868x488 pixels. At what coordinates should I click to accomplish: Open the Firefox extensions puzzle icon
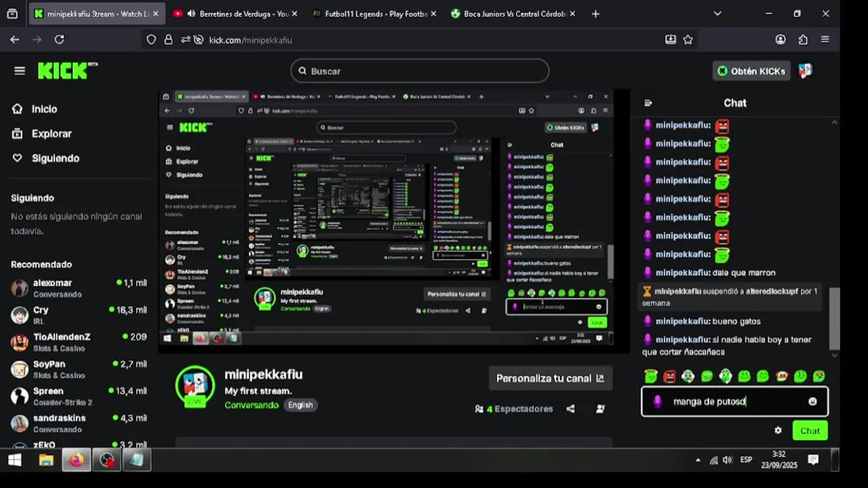point(803,40)
